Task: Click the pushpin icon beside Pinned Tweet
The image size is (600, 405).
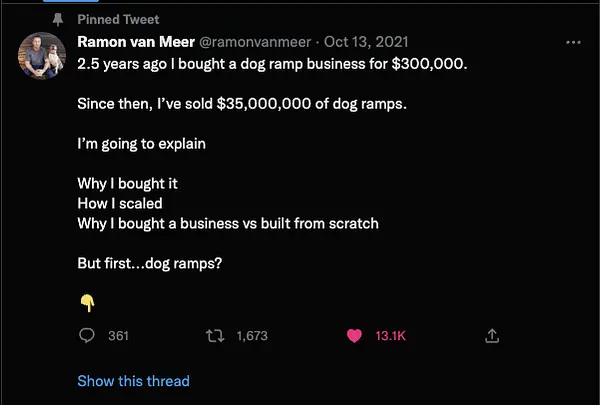Action: [x=58, y=20]
